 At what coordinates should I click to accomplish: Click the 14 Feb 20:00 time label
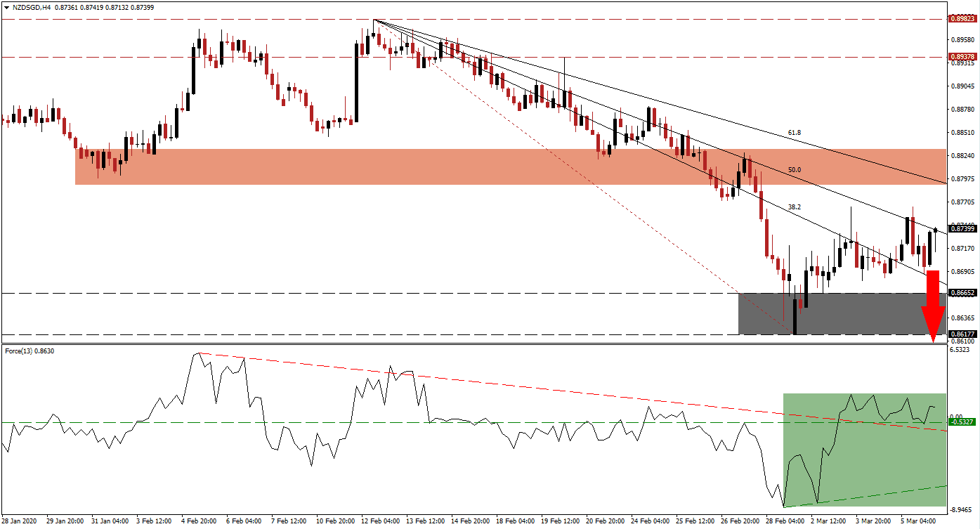(x=471, y=522)
